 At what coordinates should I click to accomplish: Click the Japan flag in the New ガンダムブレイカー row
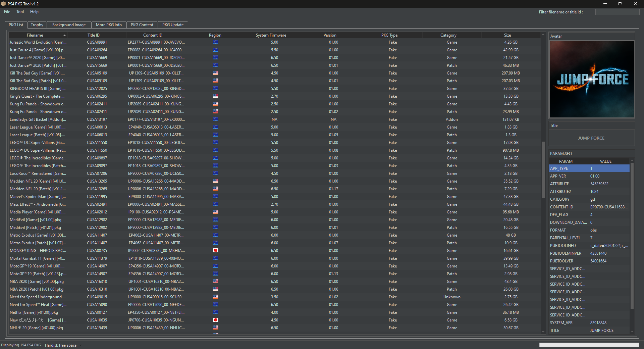(216, 320)
